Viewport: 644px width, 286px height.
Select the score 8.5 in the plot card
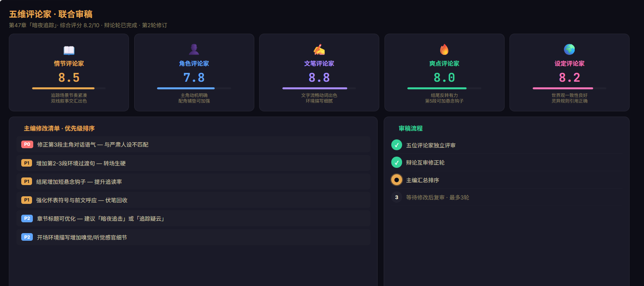click(x=69, y=77)
